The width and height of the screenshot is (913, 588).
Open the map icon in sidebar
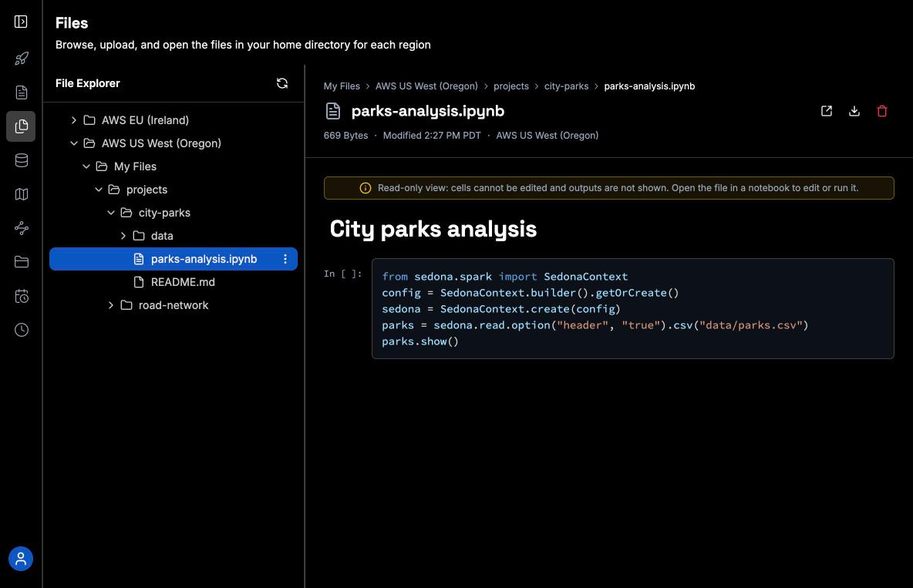coord(21,194)
